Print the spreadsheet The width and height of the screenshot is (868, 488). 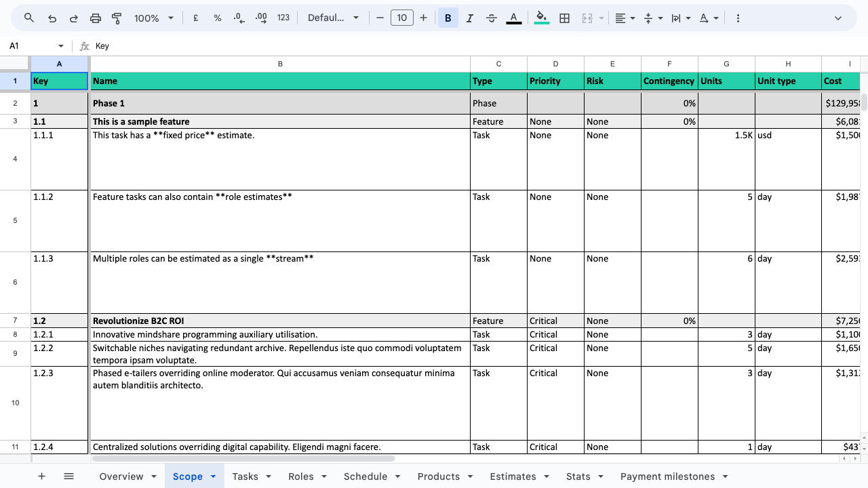[96, 18]
